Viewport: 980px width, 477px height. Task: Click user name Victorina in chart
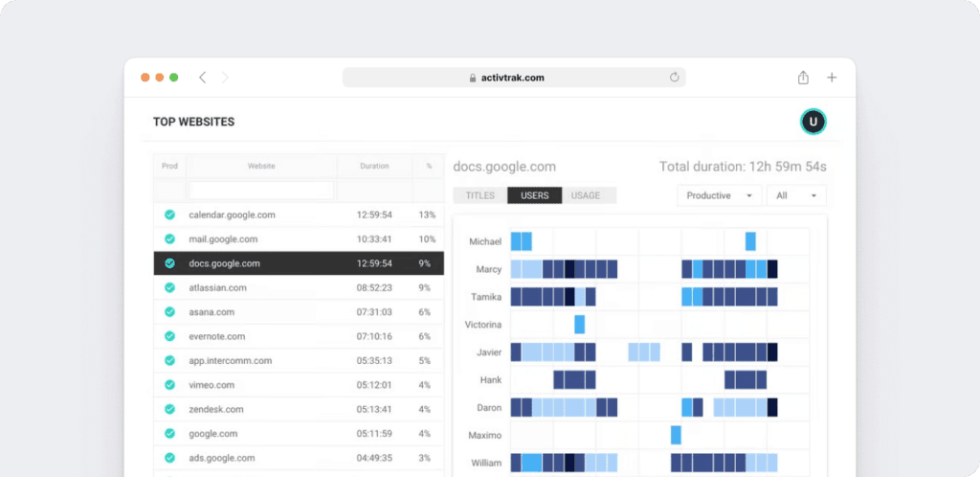(483, 325)
